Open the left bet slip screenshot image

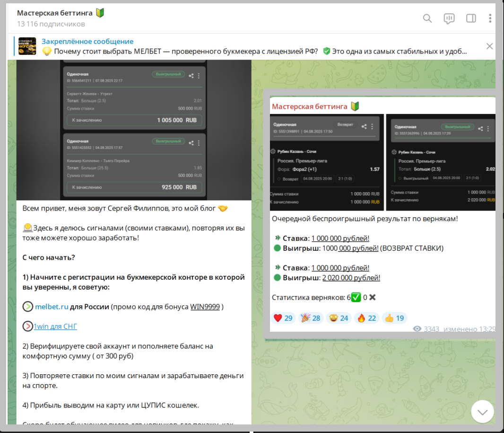[134, 130]
